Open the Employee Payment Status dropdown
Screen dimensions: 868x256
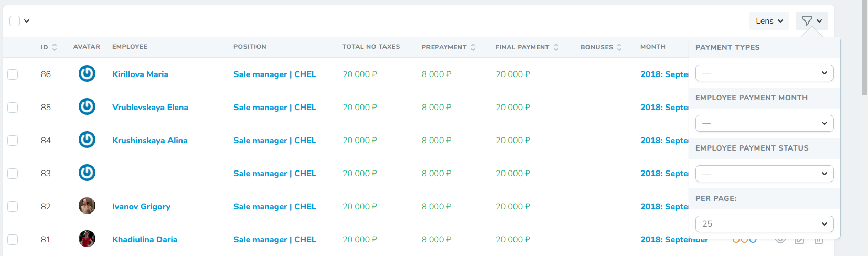tap(764, 174)
